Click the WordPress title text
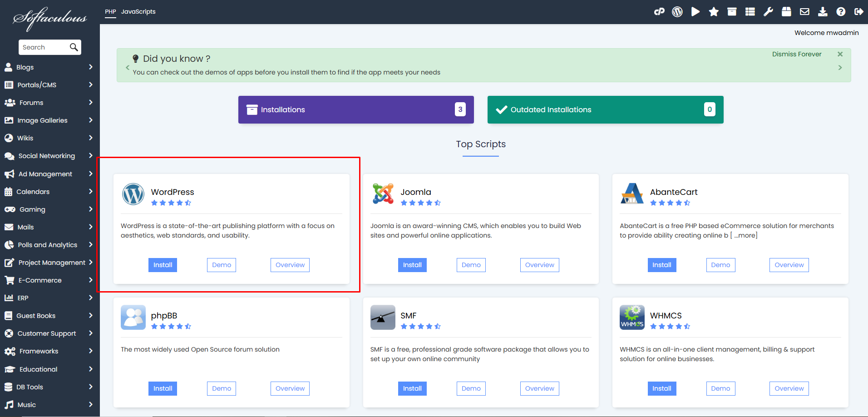 click(x=173, y=192)
